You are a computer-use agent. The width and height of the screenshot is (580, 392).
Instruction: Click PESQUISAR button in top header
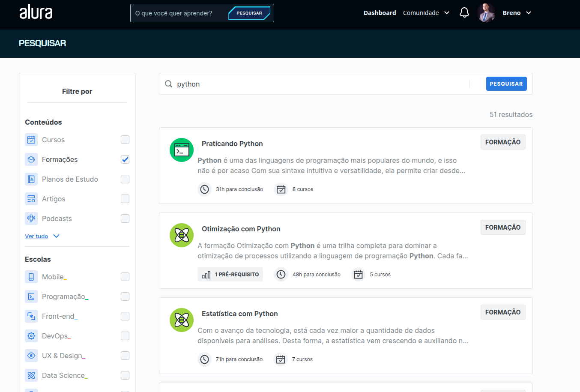[249, 13]
